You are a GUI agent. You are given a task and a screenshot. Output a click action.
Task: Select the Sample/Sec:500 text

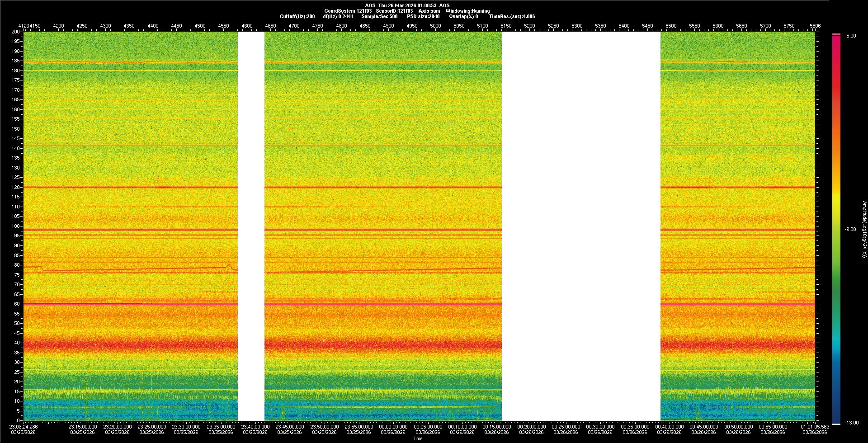click(x=379, y=16)
